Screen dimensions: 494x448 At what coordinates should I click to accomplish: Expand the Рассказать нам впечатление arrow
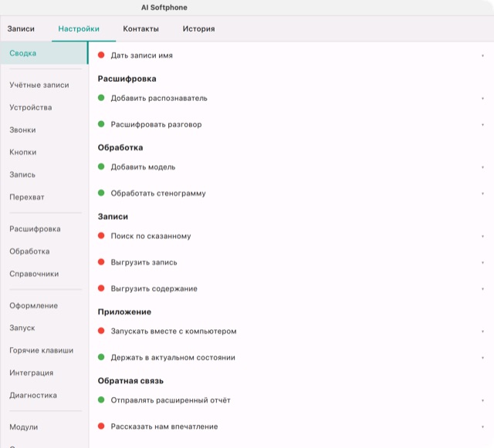click(482, 427)
